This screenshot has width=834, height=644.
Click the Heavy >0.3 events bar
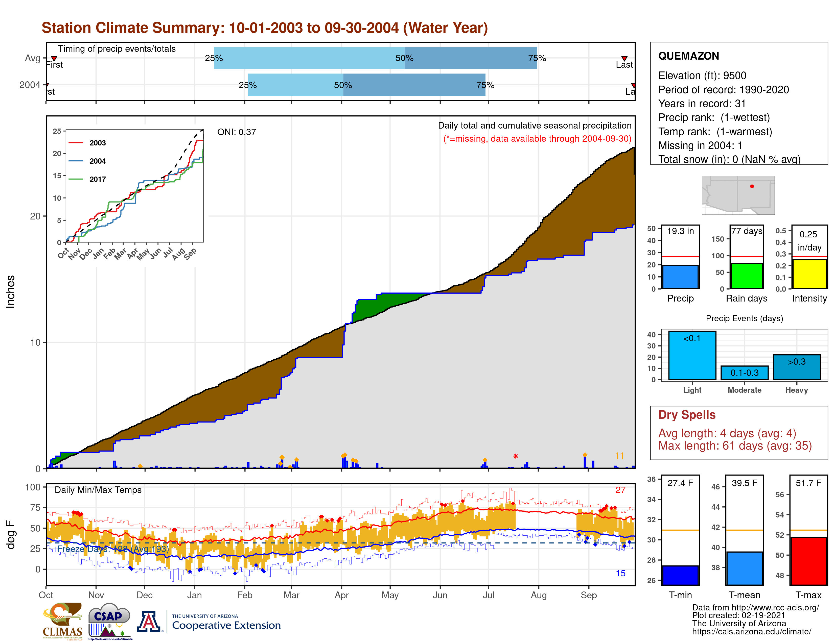coord(797,367)
